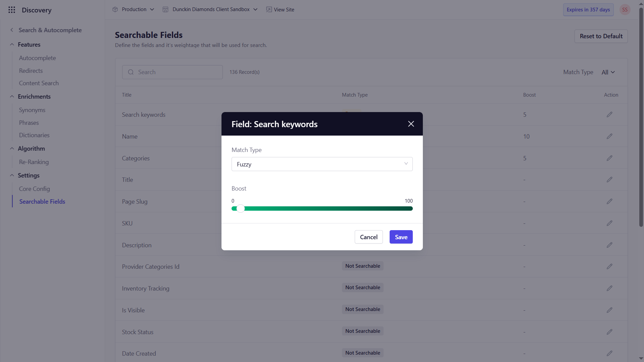This screenshot has width=644, height=362.
Task: Edit the Inventory Tracking row pencil icon
Action: click(x=609, y=288)
